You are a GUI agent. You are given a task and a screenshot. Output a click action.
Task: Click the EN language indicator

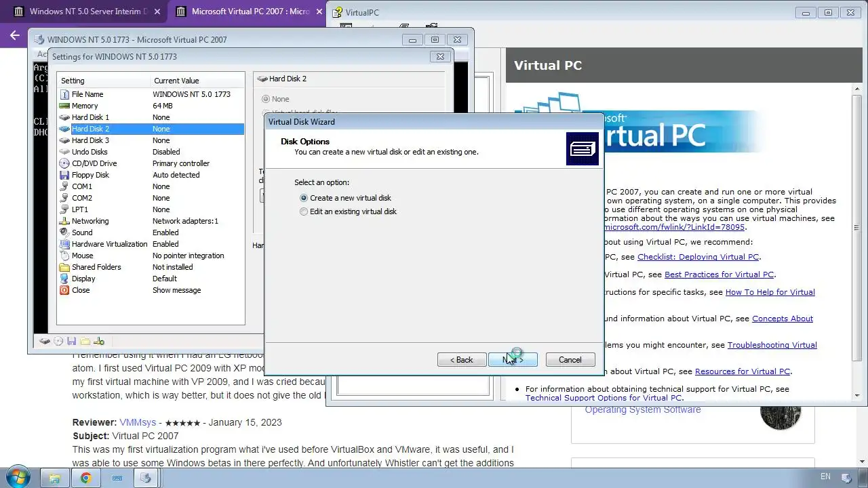[825, 477]
